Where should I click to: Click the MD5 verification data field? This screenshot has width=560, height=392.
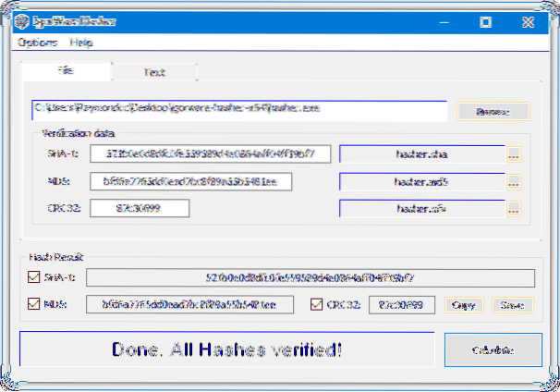coord(189,181)
